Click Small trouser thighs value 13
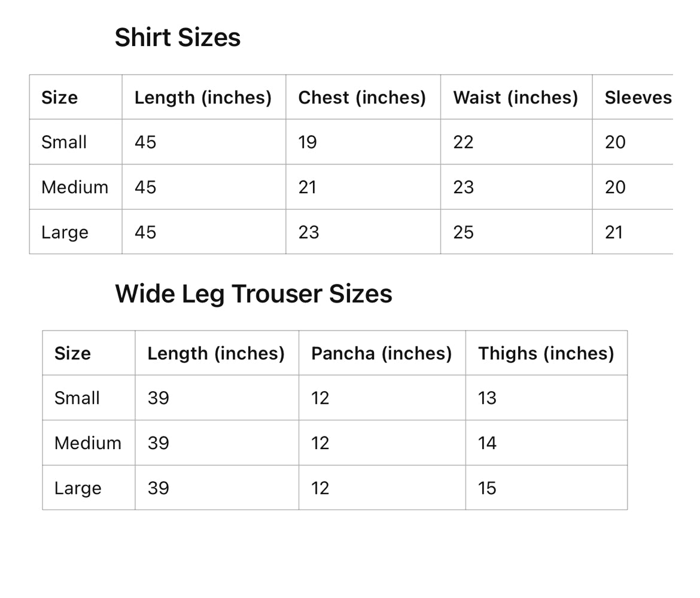This screenshot has width=700, height=598. point(487,398)
